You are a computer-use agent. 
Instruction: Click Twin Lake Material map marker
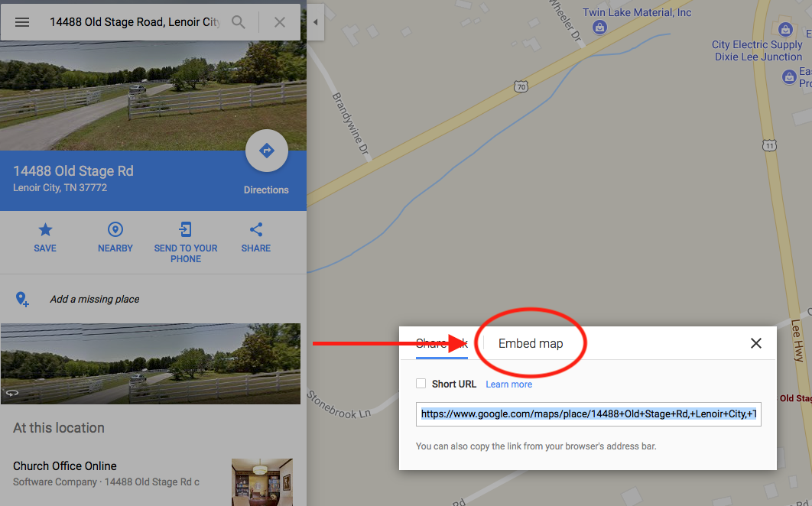pyautogui.click(x=599, y=27)
